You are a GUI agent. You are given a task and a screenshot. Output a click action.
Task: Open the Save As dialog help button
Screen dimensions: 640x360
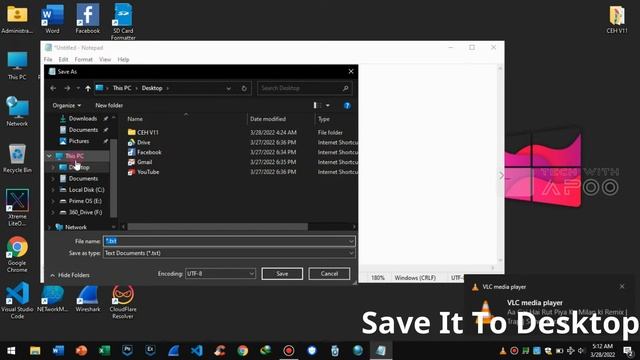(x=347, y=106)
